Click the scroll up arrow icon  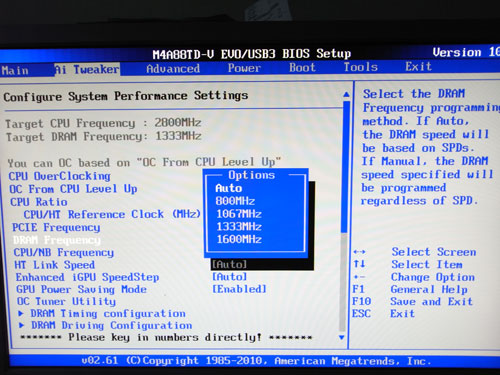347,94
